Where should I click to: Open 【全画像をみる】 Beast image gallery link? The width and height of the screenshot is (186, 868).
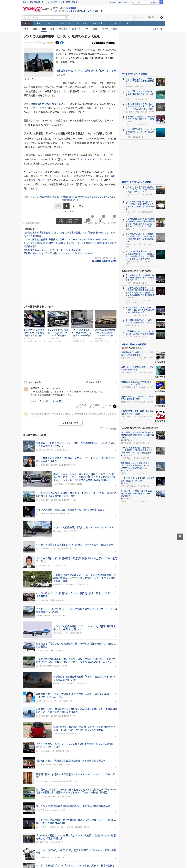click(86, 72)
